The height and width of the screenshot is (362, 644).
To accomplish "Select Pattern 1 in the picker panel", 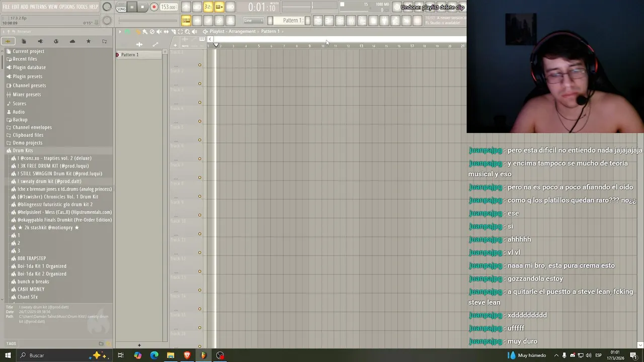I will point(140,55).
